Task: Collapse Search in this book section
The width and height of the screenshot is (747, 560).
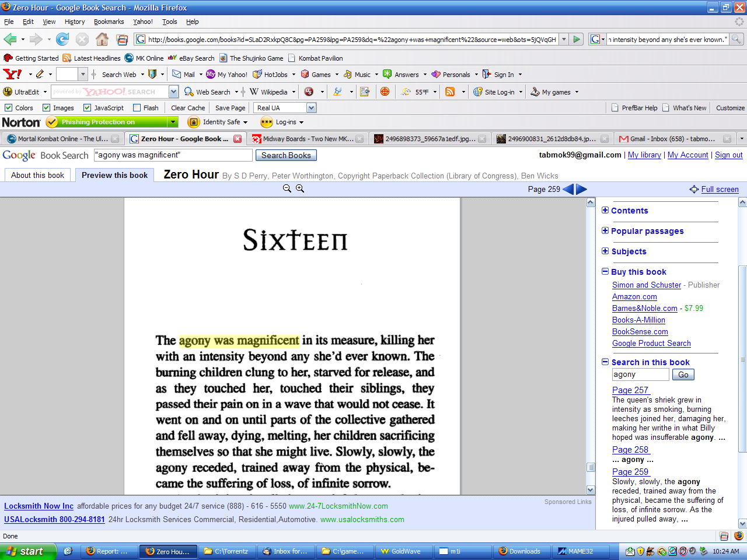Action: pyautogui.click(x=605, y=362)
